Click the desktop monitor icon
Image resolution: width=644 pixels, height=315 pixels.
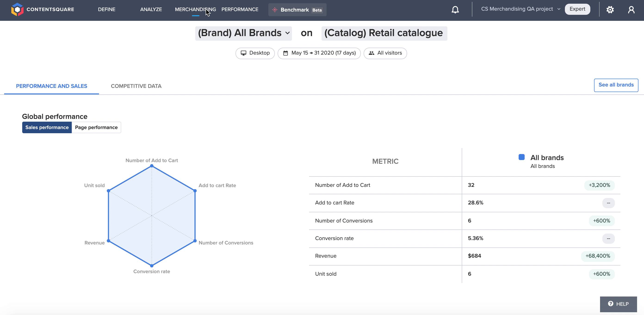[243, 53]
